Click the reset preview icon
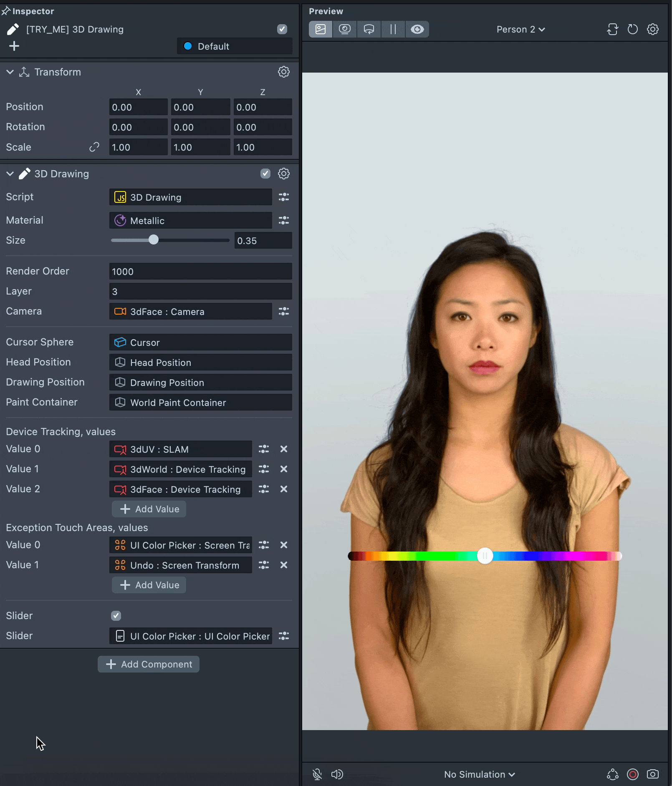The height and width of the screenshot is (786, 672). (633, 29)
